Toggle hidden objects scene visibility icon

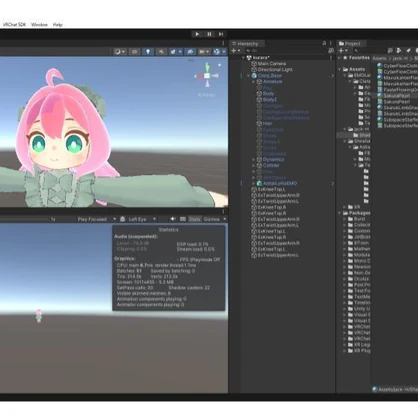point(190,52)
